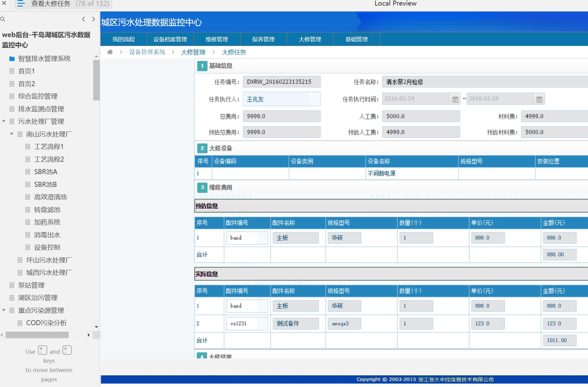Click the 智慧排水管理系统 folder icon

pos(12,58)
